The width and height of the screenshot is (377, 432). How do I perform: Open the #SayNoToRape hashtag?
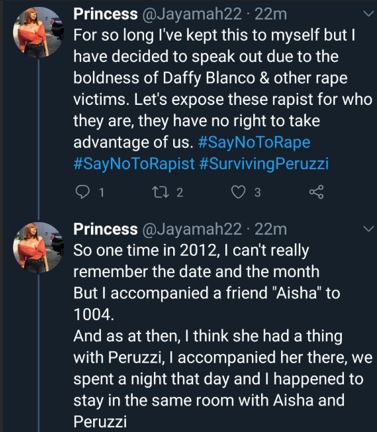[x=254, y=142]
